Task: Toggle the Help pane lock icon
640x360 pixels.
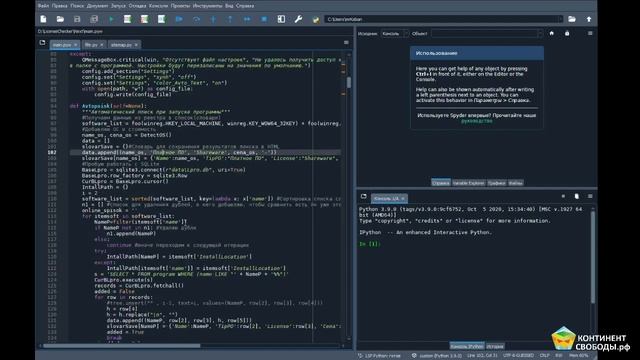Action: [567, 33]
